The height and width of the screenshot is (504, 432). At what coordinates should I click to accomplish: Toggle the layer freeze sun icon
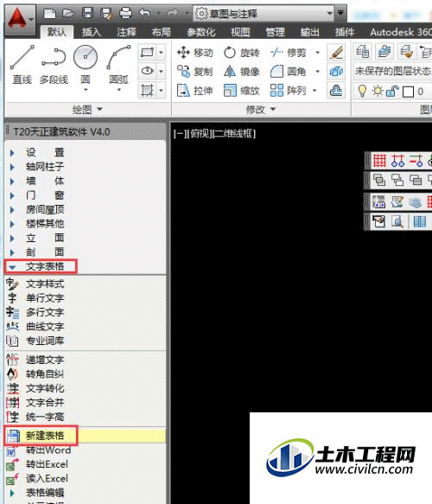[378, 92]
